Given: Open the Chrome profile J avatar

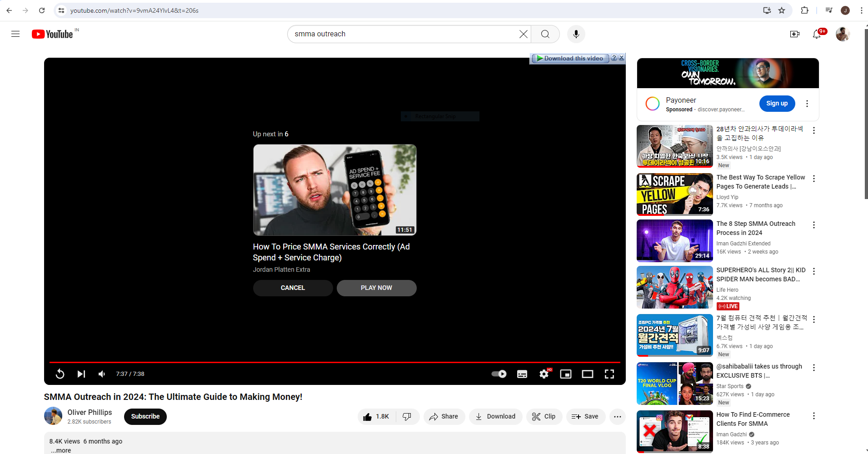Looking at the screenshot, I should click(x=845, y=10).
